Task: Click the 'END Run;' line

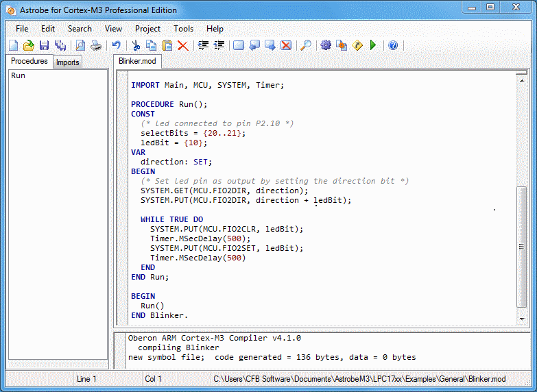Action: pos(150,277)
